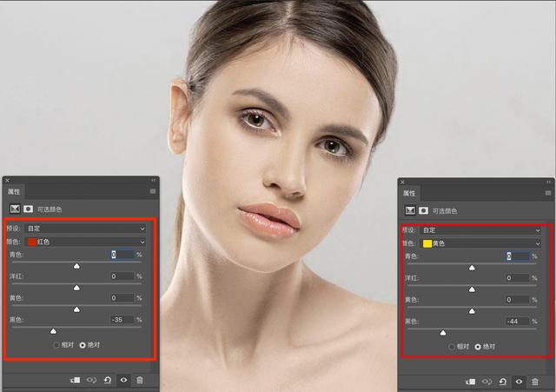The width and height of the screenshot is (556, 392).
Task: Open the 黄色 color dropdown
Action: click(482, 243)
